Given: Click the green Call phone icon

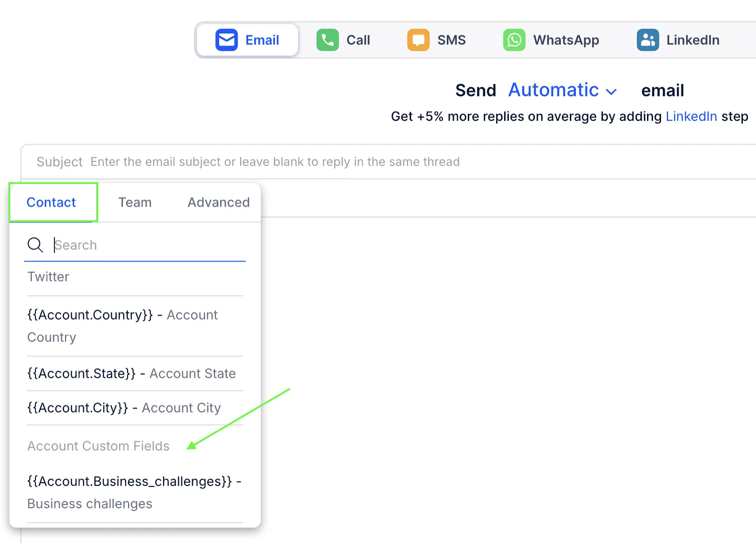Looking at the screenshot, I should [x=327, y=40].
